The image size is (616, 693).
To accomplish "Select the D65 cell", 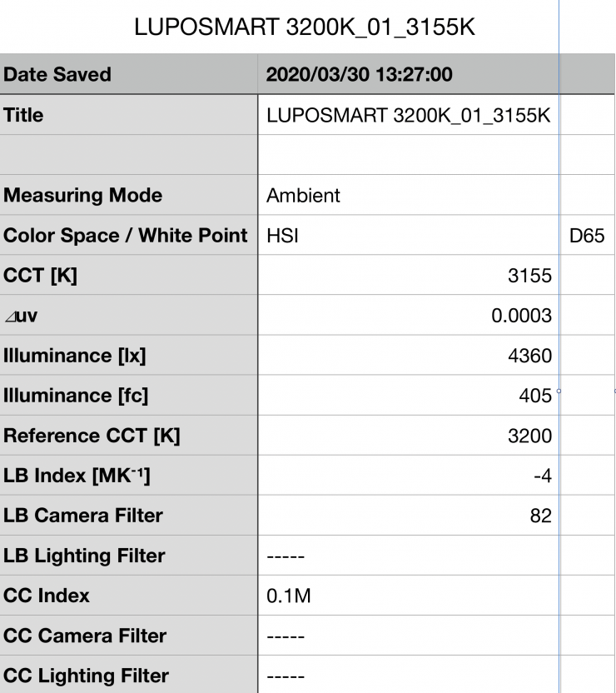I will tap(586, 236).
